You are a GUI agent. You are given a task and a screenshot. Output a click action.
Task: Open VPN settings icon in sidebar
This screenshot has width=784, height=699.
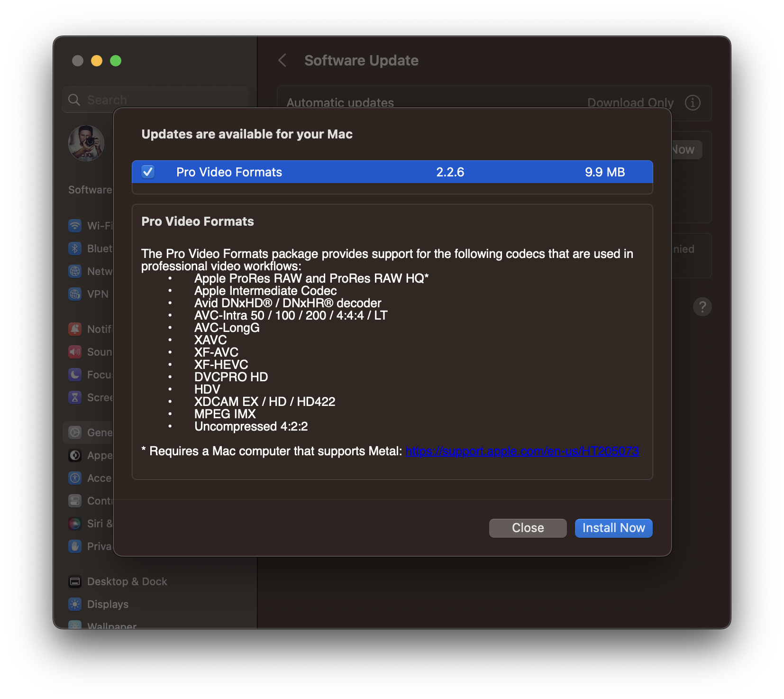(75, 294)
